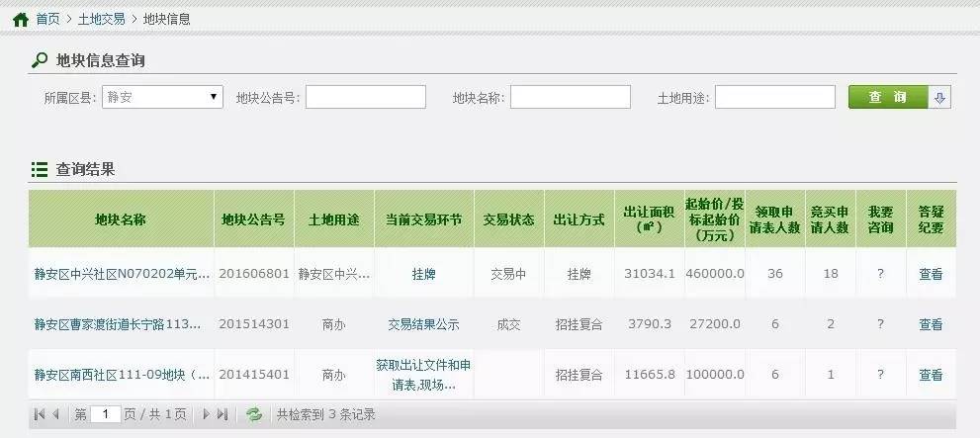Click 成交 status cell
The image size is (980, 438).
tap(508, 324)
